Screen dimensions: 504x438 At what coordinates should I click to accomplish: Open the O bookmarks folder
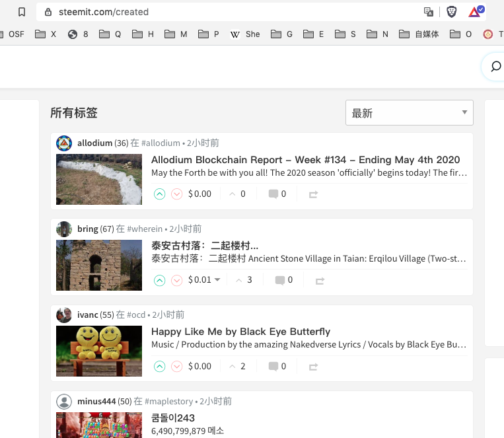[x=460, y=34]
